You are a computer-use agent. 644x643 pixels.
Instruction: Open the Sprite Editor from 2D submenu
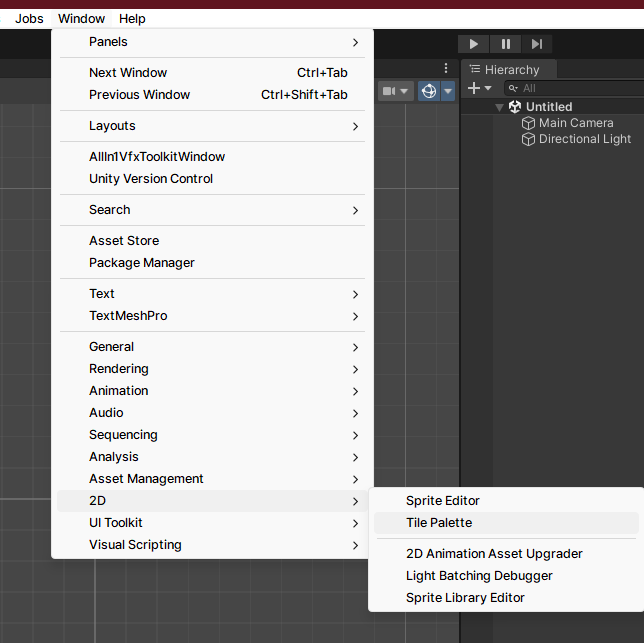point(506,501)
